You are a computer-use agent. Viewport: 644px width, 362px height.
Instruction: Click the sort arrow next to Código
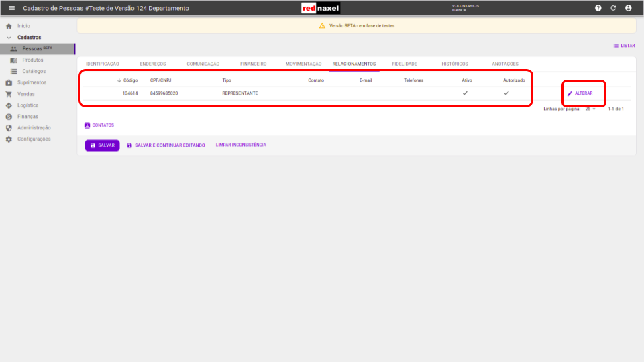[119, 80]
